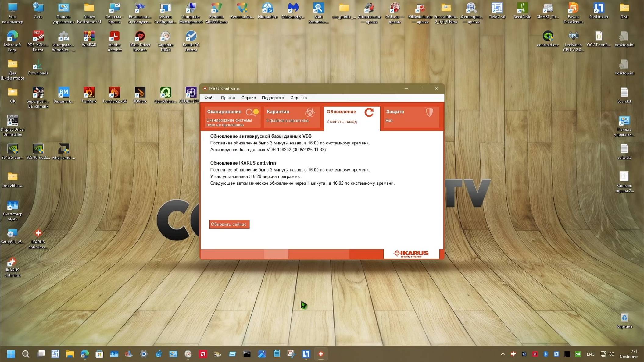Click the volume icon in the tray
The image size is (644, 362).
pyautogui.click(x=612, y=354)
